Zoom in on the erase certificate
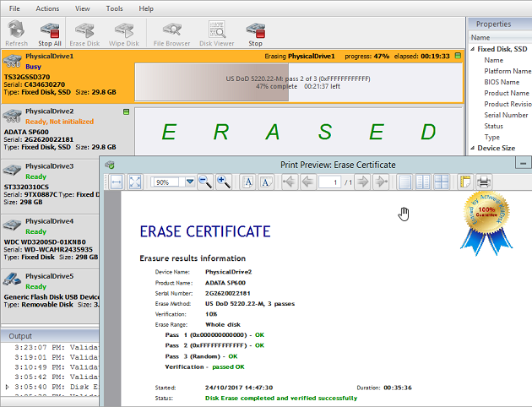This screenshot has height=407, width=532. pos(224,182)
